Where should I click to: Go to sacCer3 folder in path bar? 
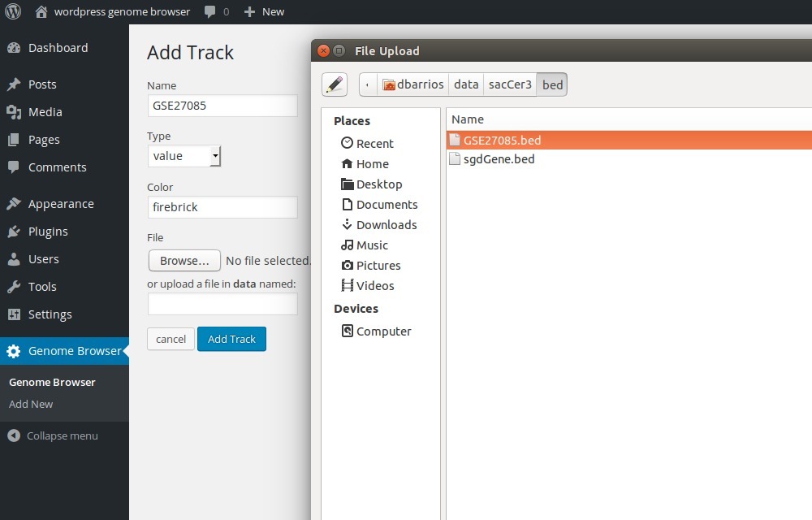(510, 84)
